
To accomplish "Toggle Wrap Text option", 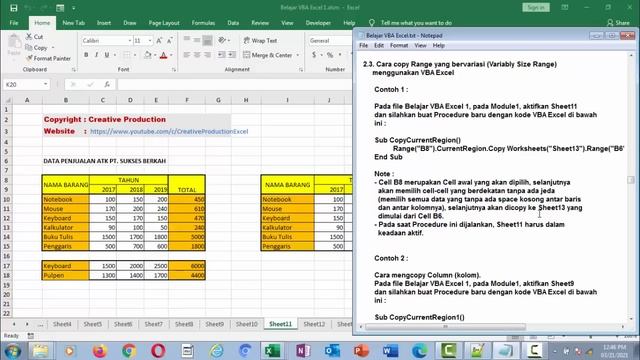I will click(x=260, y=40).
